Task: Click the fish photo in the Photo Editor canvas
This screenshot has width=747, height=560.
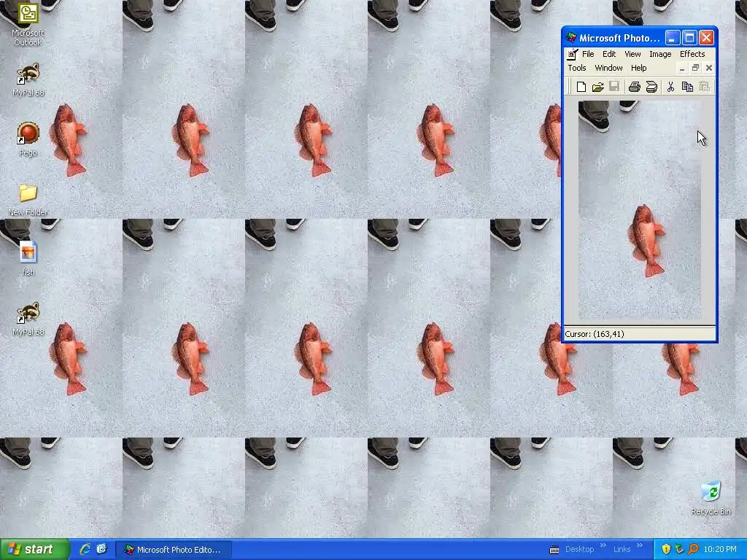Action: [x=639, y=209]
